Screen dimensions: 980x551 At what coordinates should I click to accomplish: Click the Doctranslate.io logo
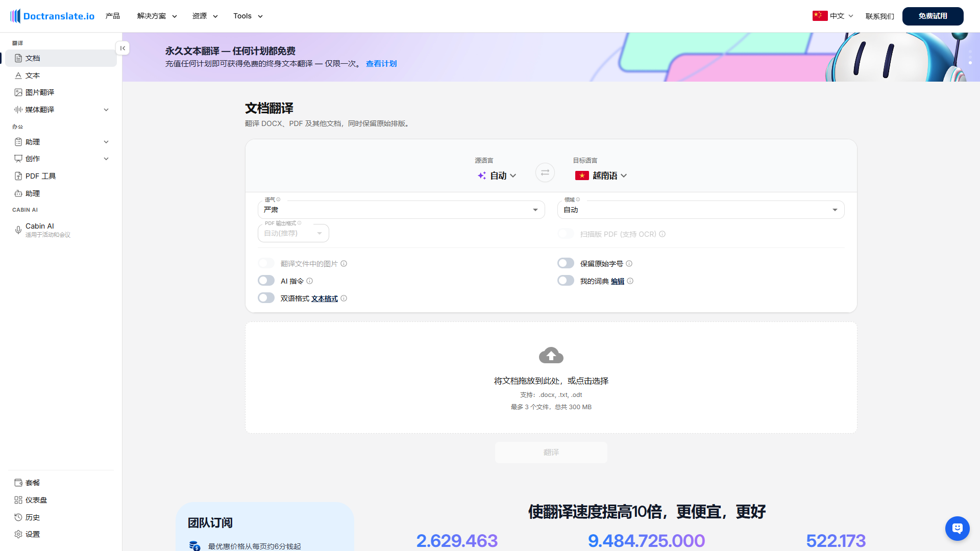[x=52, y=16]
